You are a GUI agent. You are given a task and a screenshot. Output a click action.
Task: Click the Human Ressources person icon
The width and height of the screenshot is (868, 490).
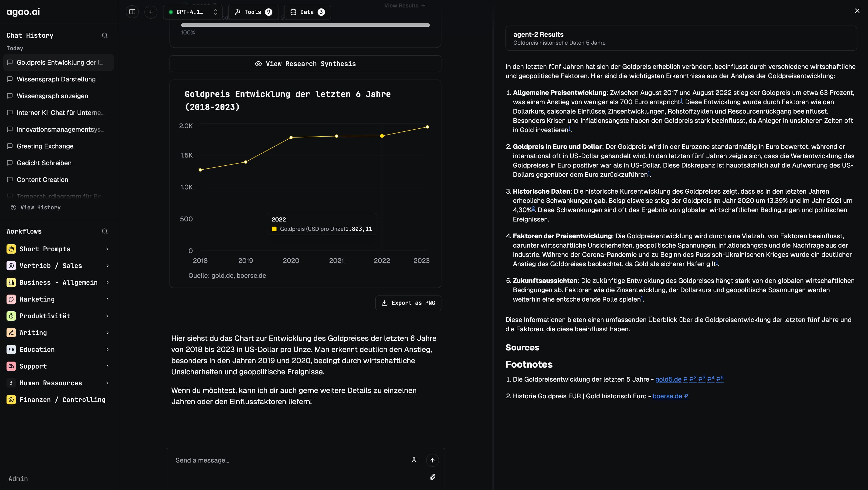(11, 383)
